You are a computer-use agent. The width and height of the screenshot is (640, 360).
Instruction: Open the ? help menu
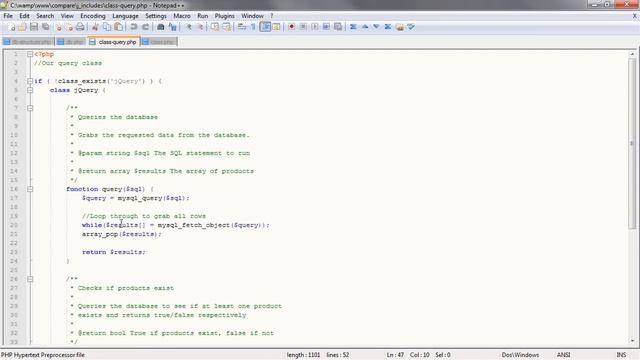click(271, 16)
